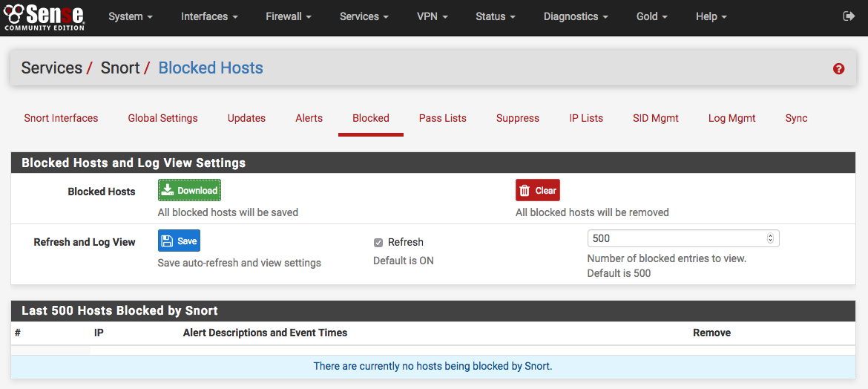The height and width of the screenshot is (389, 868).
Task: Open the red help question mark icon
Action: (838, 69)
